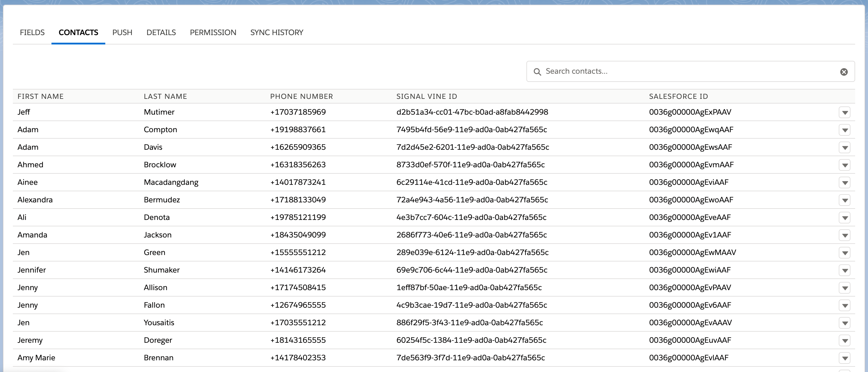Select phone number +19198837661

(x=298, y=129)
